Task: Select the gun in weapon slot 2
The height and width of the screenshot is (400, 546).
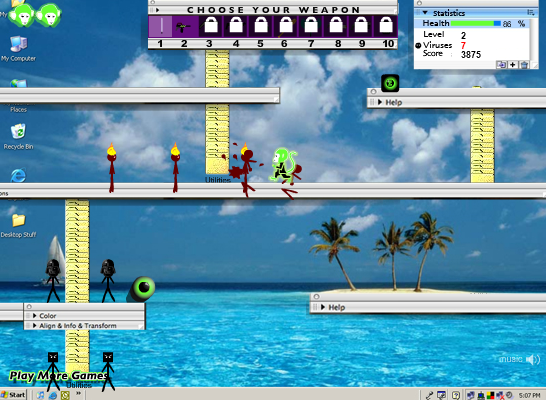Action: (x=185, y=26)
